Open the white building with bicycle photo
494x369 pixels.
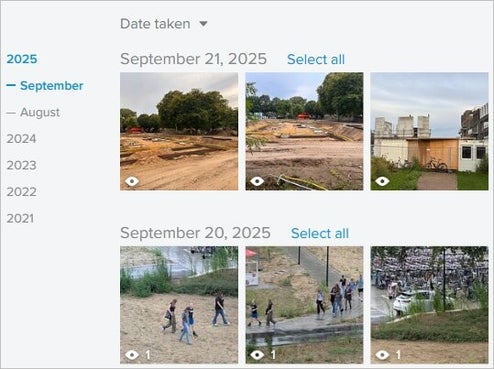coord(429,131)
